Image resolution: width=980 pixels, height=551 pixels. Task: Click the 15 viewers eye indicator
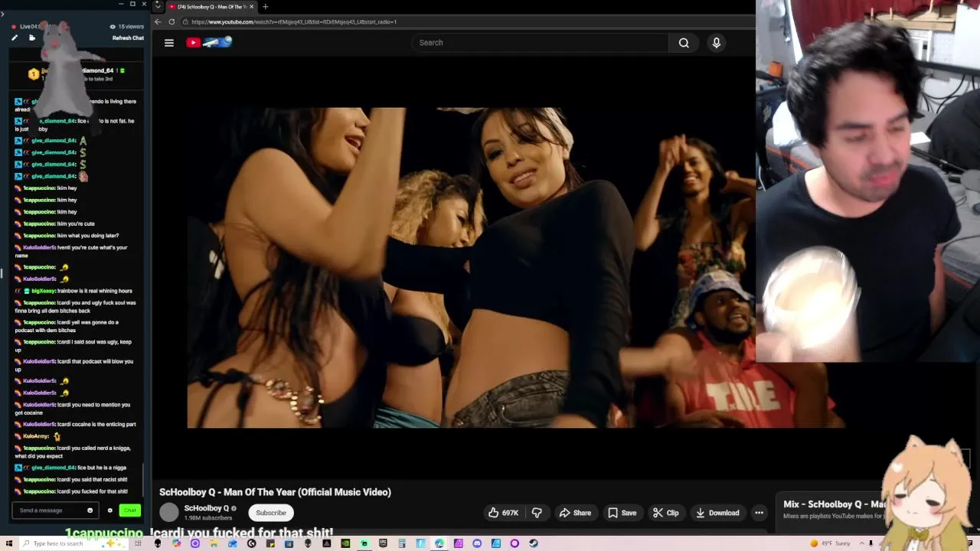pos(126,27)
